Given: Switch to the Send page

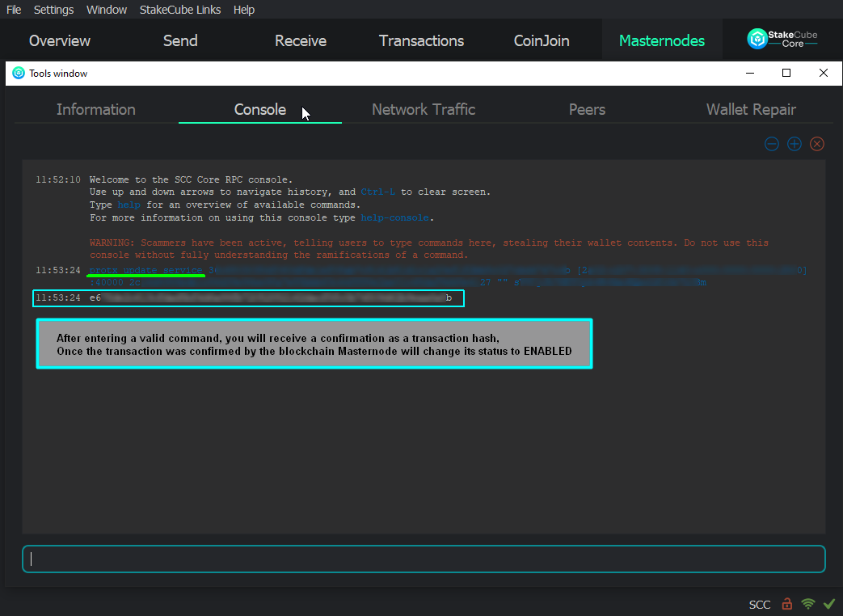Looking at the screenshot, I should coord(181,41).
